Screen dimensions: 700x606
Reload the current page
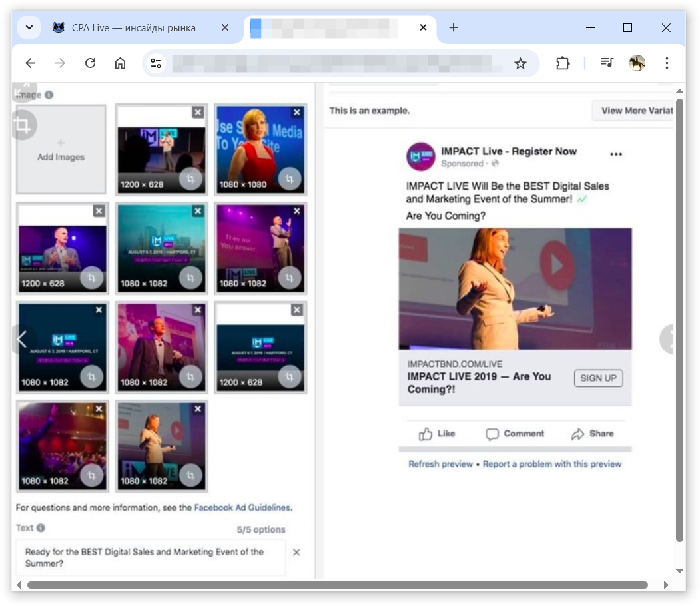click(x=90, y=63)
